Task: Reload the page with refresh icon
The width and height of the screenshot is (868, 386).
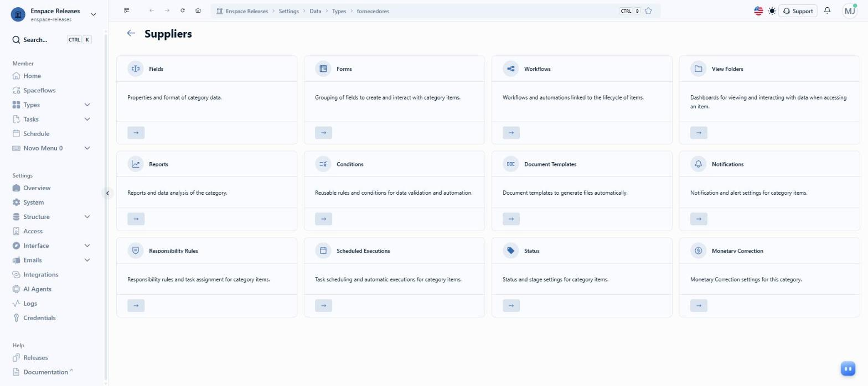Action: (x=183, y=11)
